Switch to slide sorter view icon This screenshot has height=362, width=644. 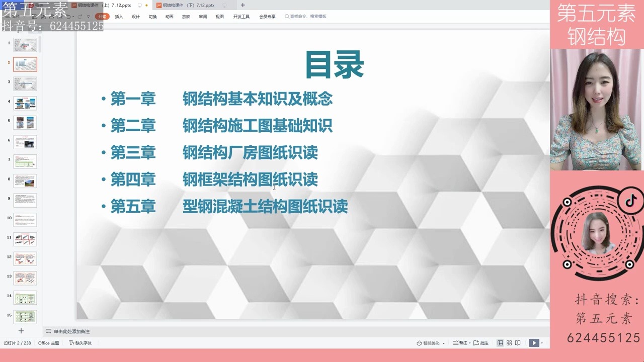coord(509,343)
